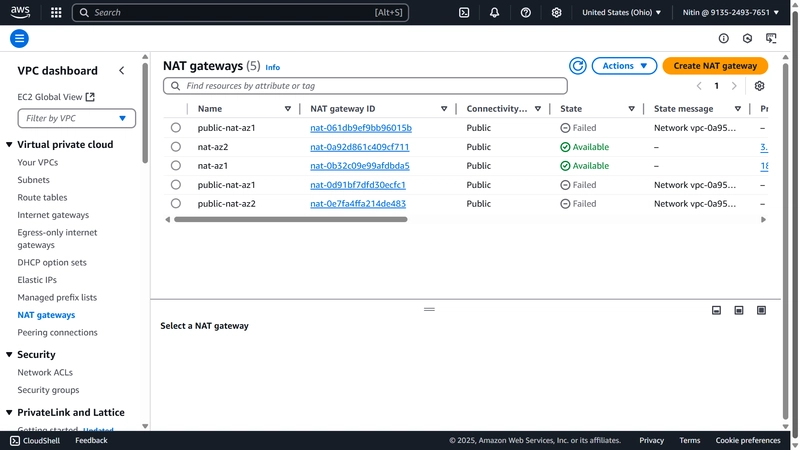800x450 pixels.
Task: Open the AWS home logo
Action: point(20,12)
